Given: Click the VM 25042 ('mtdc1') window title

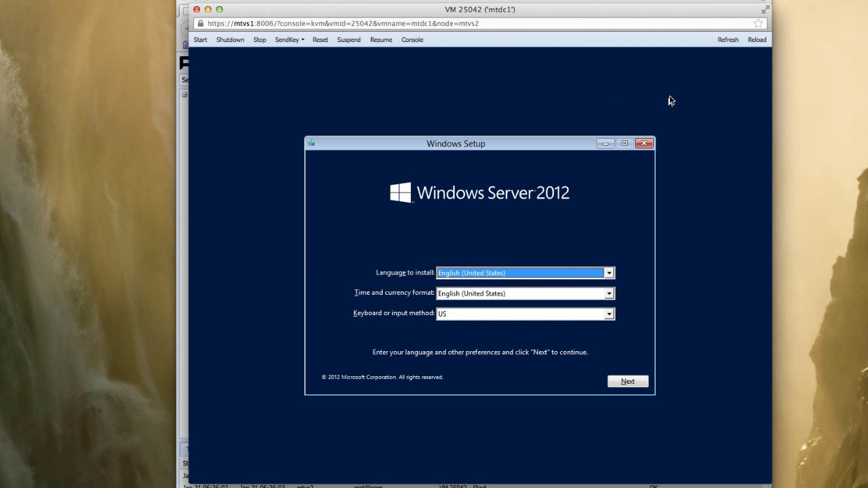Looking at the screenshot, I should pyautogui.click(x=480, y=9).
